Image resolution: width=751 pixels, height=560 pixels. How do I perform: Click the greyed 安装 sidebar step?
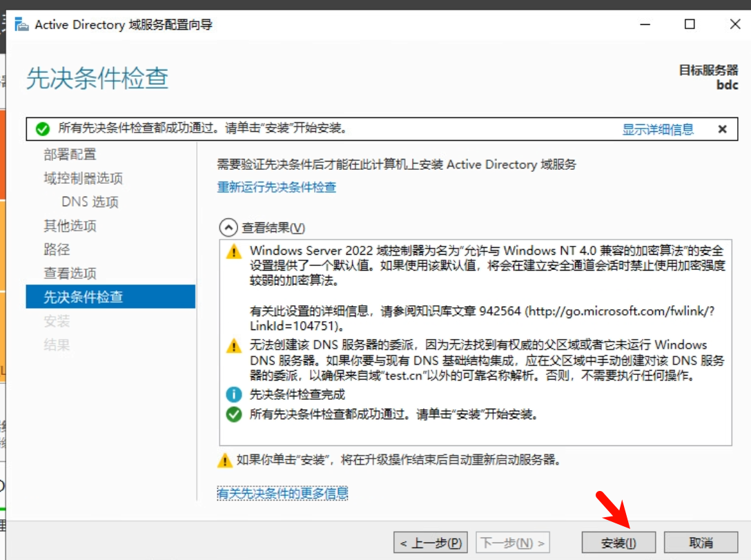click(57, 320)
